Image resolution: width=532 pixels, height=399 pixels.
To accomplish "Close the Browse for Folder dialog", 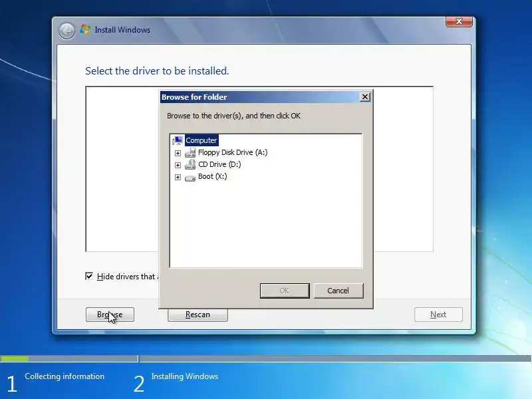I will (x=364, y=97).
